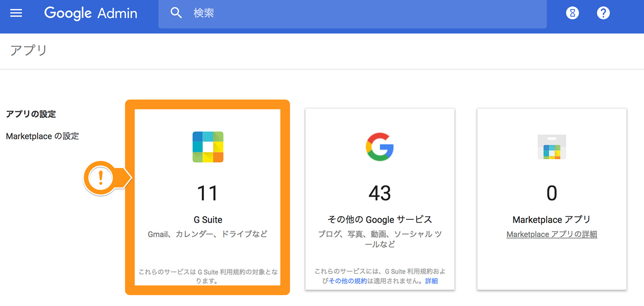Open the help question mark icon
The height and width of the screenshot is (306, 644).
coord(603,13)
